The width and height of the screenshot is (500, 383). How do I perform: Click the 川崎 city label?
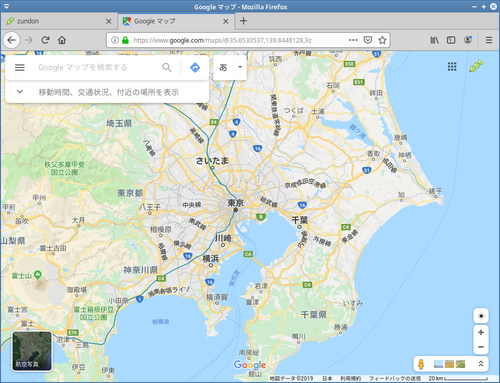click(x=223, y=238)
